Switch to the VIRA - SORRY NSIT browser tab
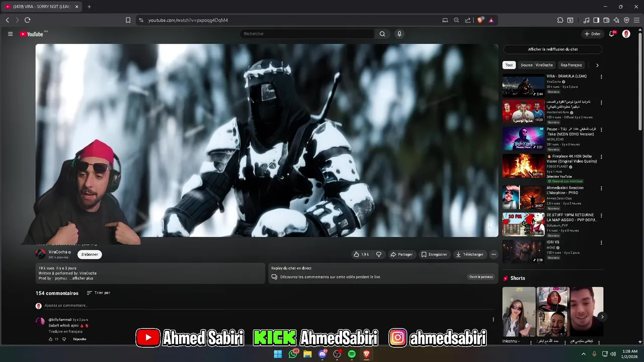Screen dimensions: 644x362 [41, 7]
